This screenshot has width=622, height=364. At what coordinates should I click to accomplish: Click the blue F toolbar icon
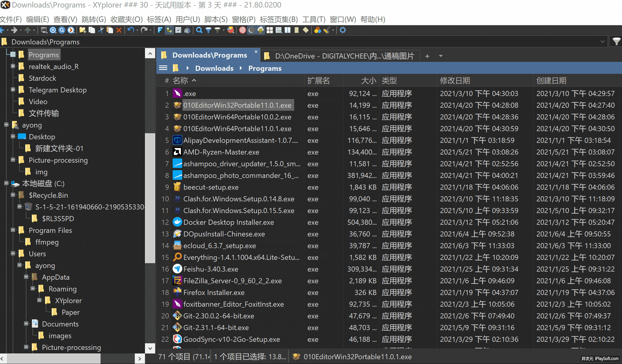point(160,30)
